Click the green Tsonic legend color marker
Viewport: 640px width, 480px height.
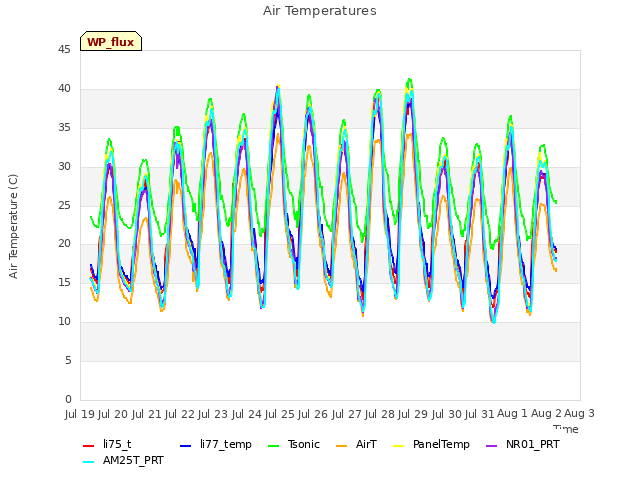pos(273,446)
